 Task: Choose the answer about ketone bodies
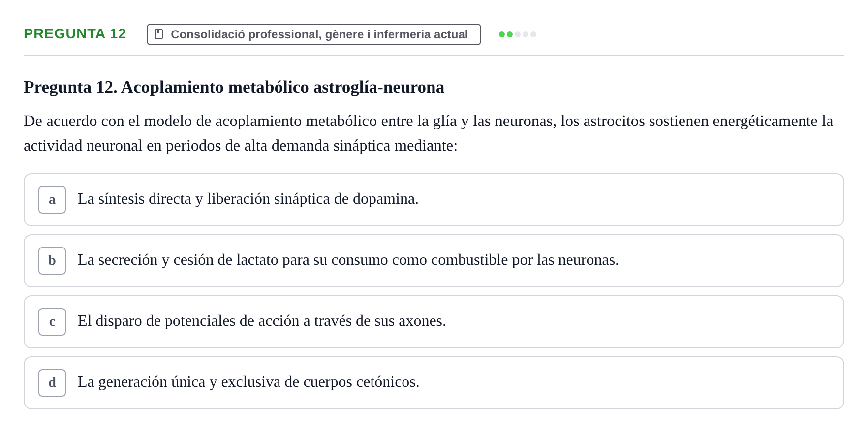point(434,383)
